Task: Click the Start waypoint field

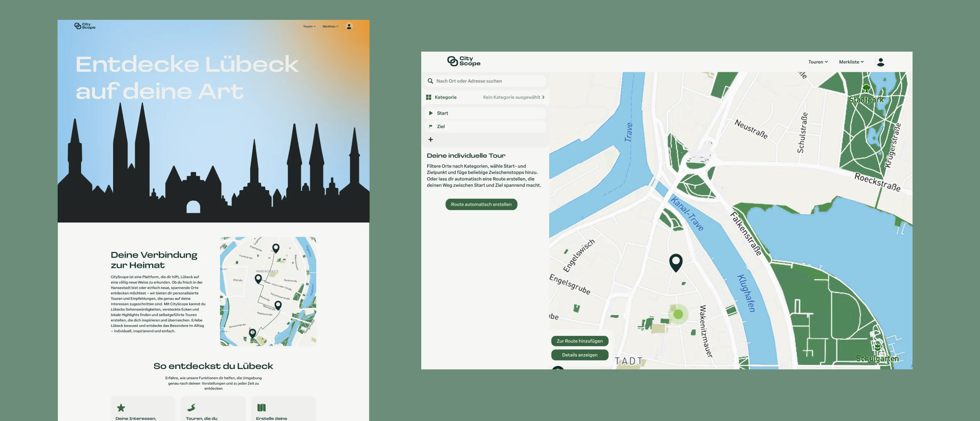Action: 485,113
